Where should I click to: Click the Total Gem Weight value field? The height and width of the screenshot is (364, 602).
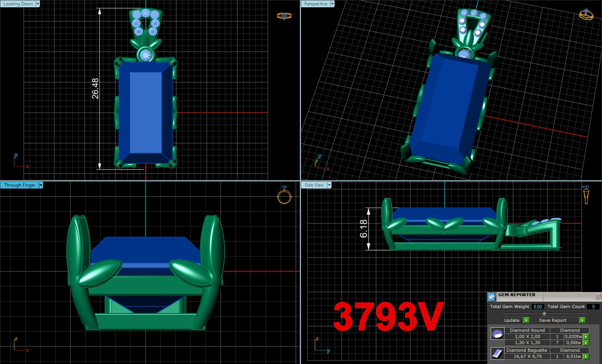click(538, 307)
